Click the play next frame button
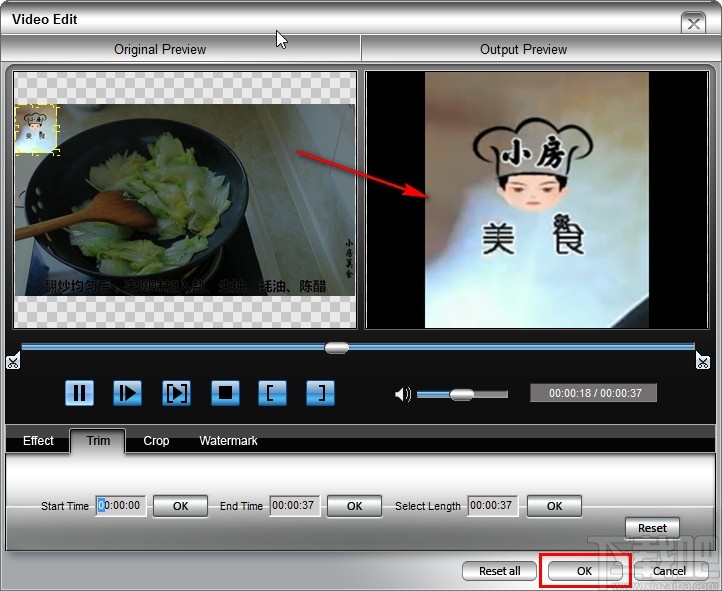This screenshot has height=591, width=722. [176, 393]
